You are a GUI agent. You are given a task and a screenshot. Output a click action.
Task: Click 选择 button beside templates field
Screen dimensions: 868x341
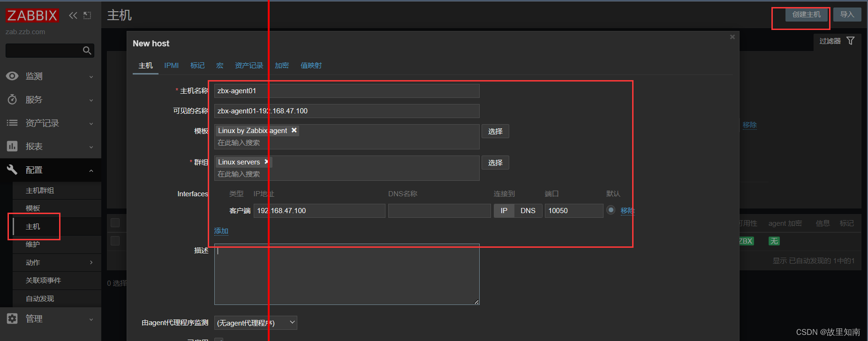tap(495, 131)
